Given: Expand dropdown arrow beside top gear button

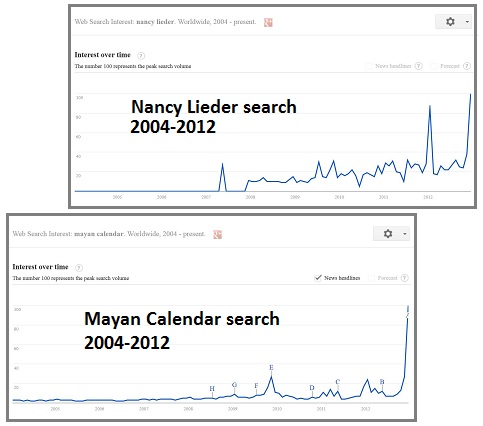Looking at the screenshot, I should coord(467,22).
